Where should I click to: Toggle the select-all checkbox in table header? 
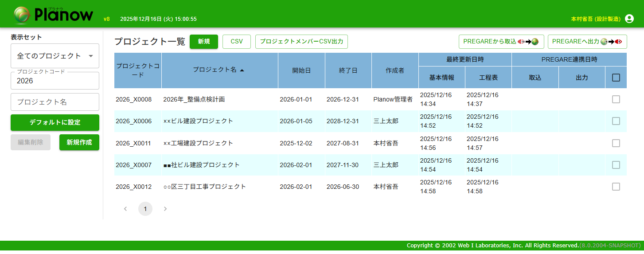[616, 78]
